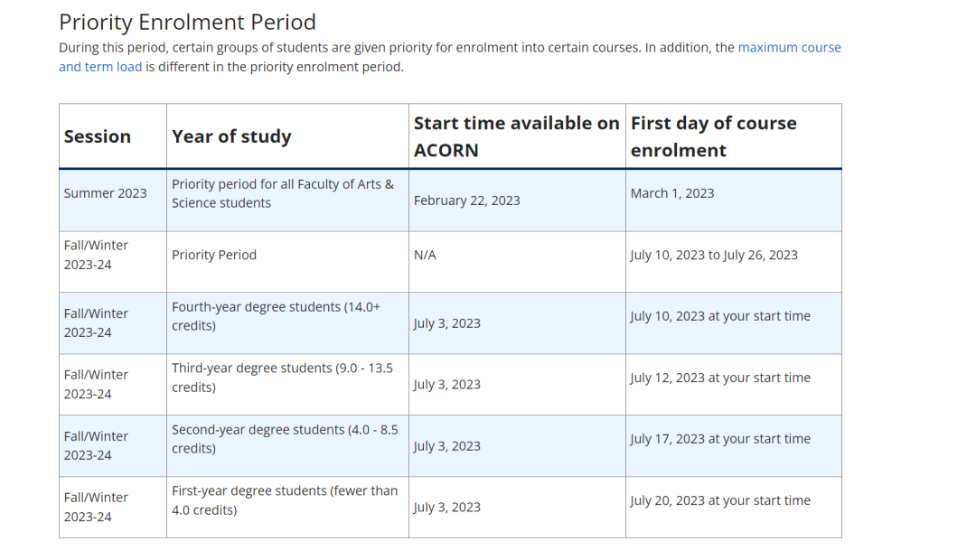Click the Priority Enrolment Period heading
Image resolution: width=976 pixels, height=560 pixels.
point(187,22)
